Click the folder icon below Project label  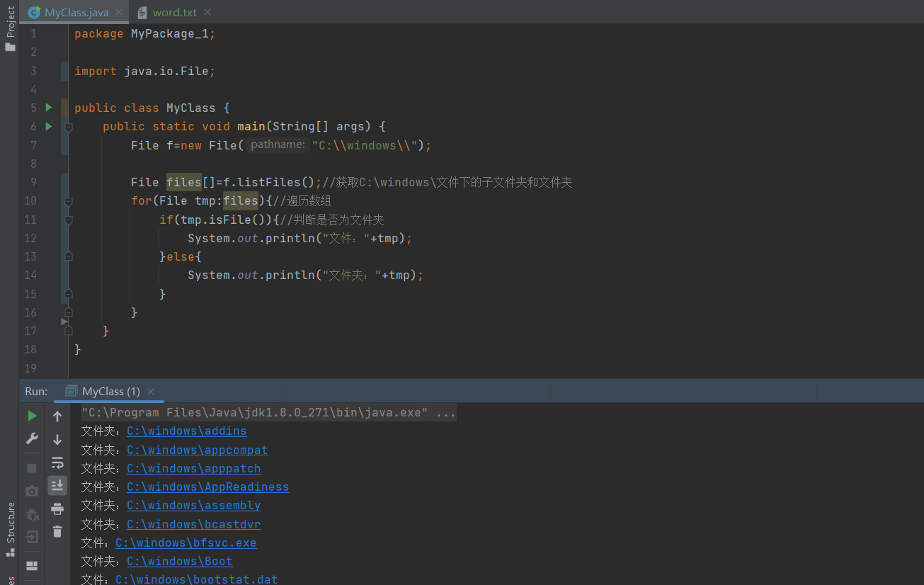point(10,47)
